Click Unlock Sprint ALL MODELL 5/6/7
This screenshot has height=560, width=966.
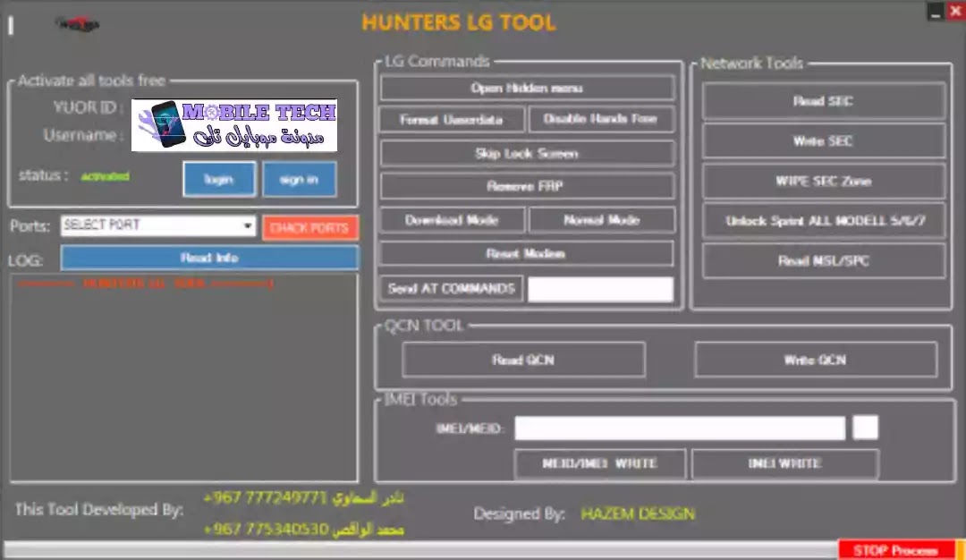click(x=822, y=220)
